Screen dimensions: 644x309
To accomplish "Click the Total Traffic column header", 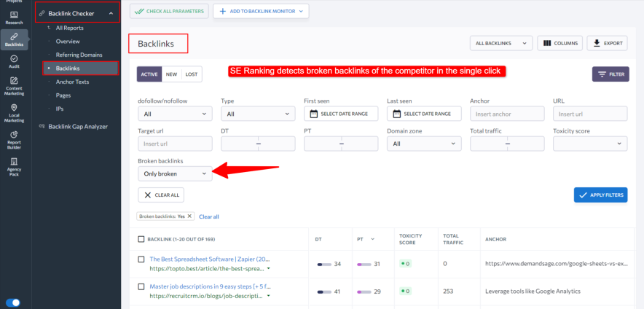I will [x=453, y=239].
